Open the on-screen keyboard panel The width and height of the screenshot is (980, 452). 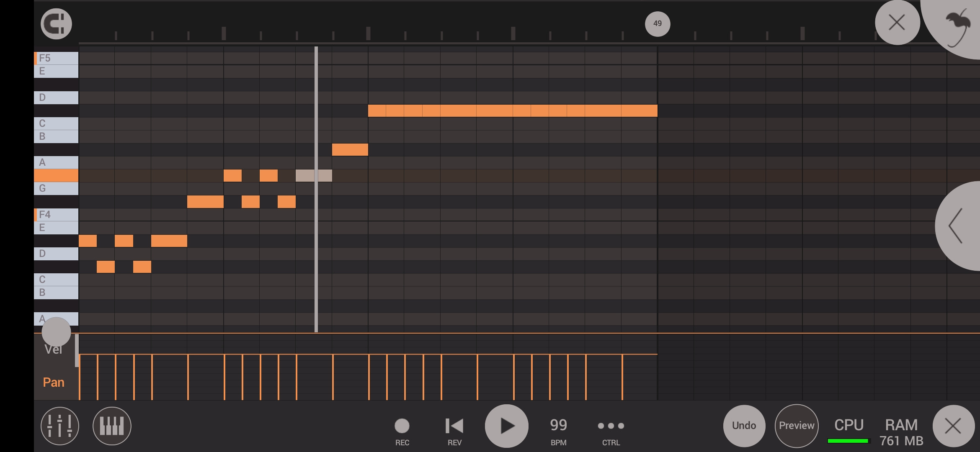[111, 426]
